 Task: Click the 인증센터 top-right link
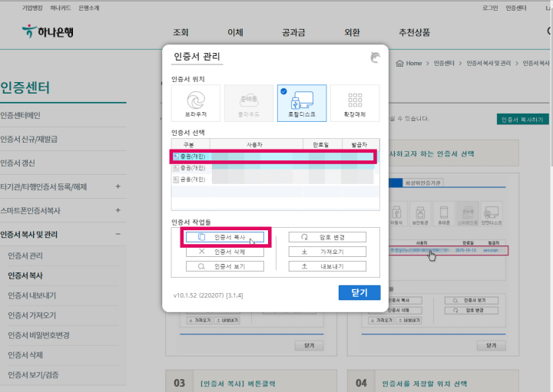click(516, 8)
